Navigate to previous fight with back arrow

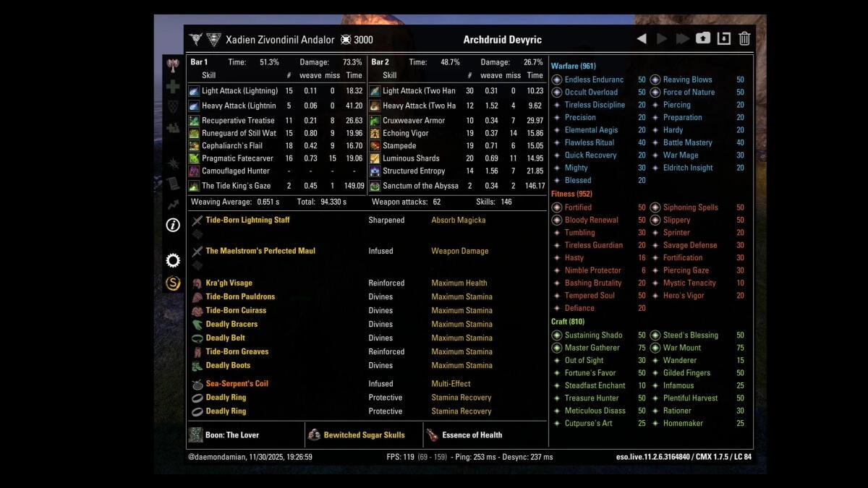642,40
